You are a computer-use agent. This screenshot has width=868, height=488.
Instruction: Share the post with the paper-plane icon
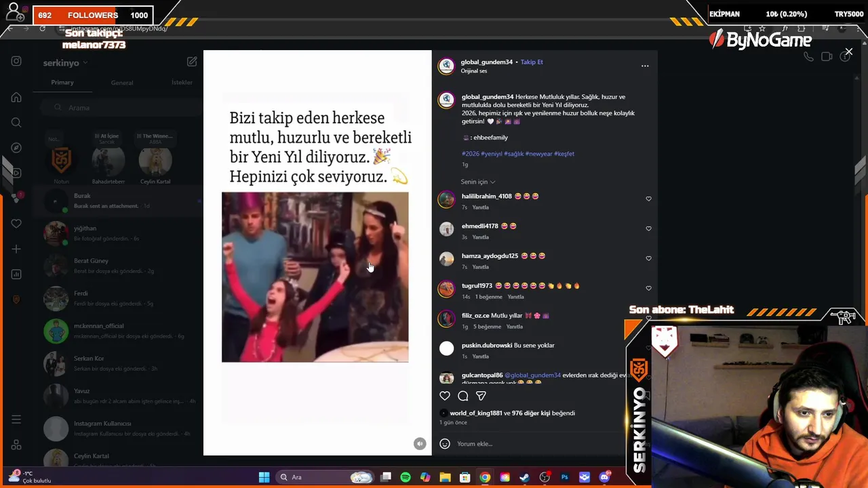coord(481,396)
